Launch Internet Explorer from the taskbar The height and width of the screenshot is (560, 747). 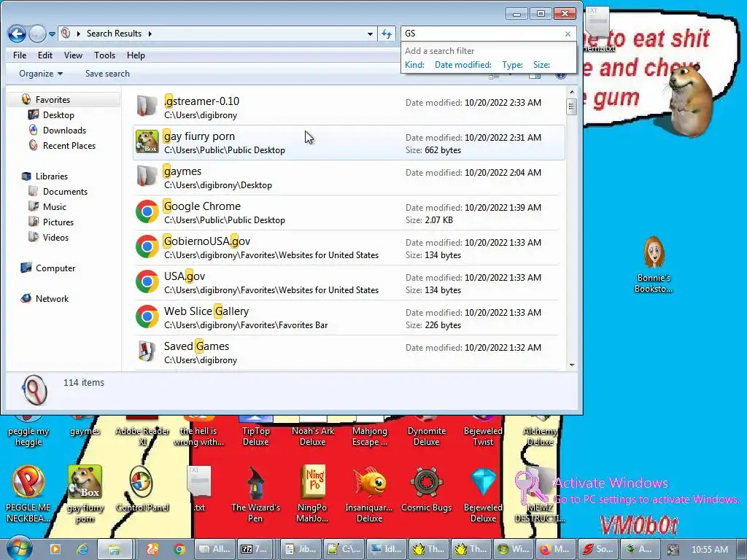(82, 549)
